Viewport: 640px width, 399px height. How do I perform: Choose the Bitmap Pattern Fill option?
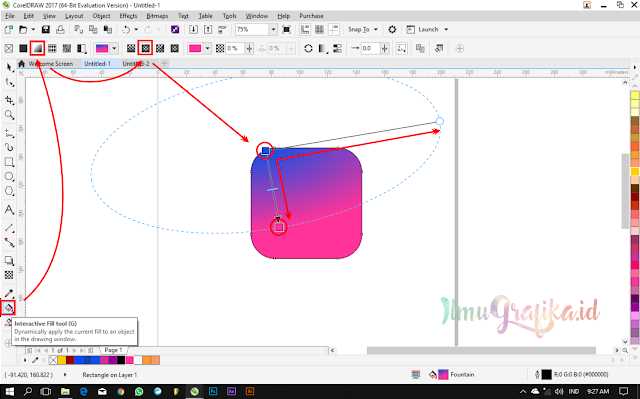click(67, 49)
